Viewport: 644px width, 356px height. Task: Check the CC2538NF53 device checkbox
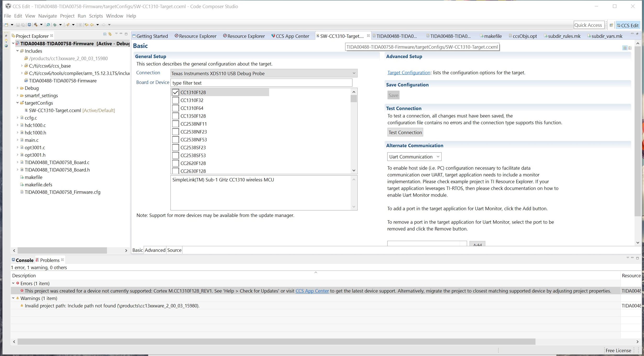click(x=175, y=139)
